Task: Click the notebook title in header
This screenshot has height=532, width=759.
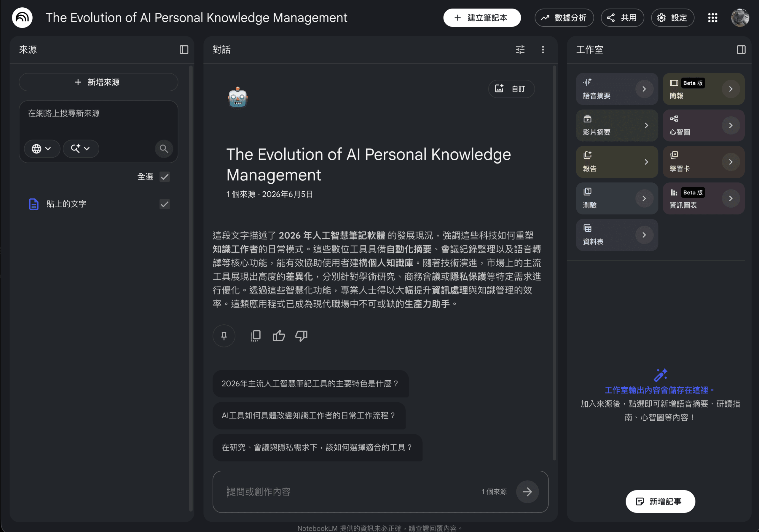Action: coord(196,17)
